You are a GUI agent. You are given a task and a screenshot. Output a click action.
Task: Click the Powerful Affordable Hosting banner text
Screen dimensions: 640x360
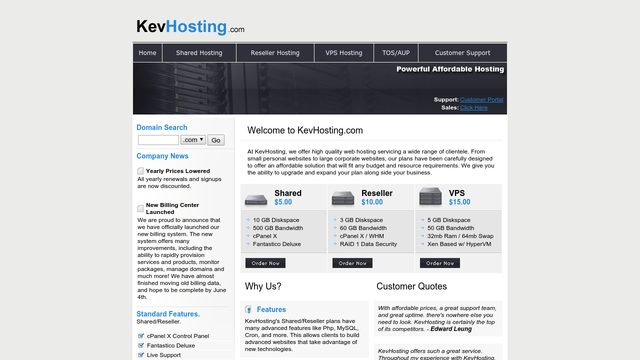point(450,69)
